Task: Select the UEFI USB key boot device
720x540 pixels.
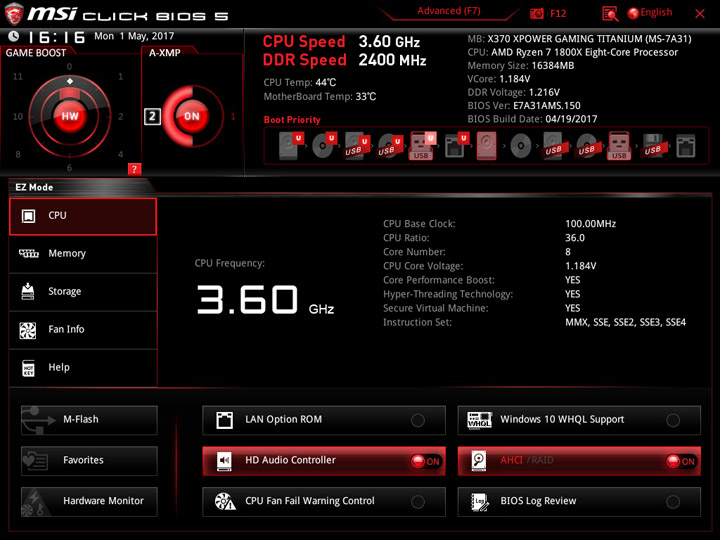Action: tap(422, 146)
